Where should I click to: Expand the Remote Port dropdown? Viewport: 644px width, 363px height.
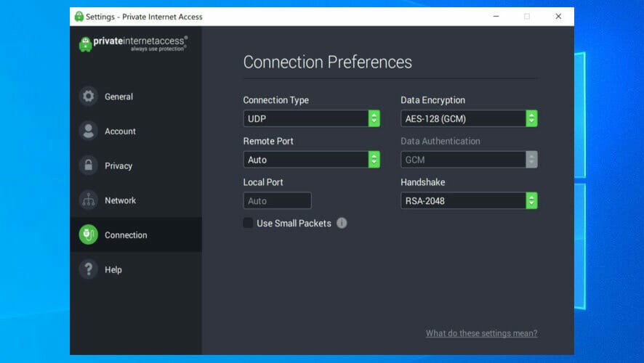[x=311, y=160]
